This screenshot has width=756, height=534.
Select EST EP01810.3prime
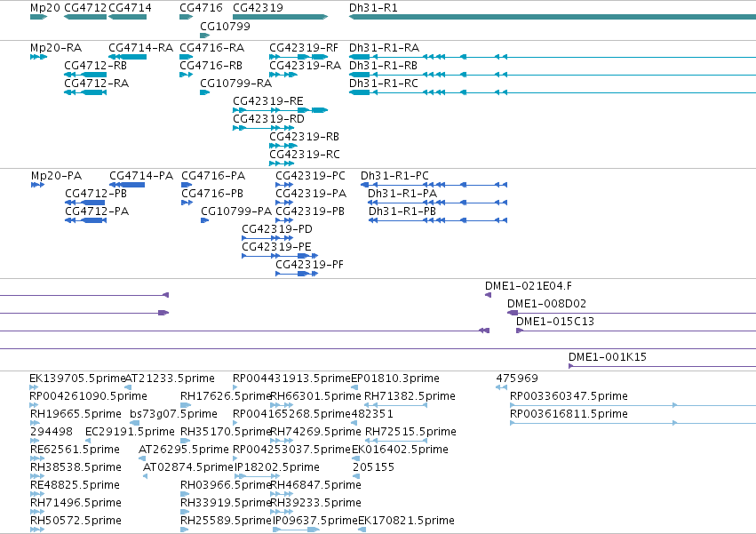pos(395,379)
